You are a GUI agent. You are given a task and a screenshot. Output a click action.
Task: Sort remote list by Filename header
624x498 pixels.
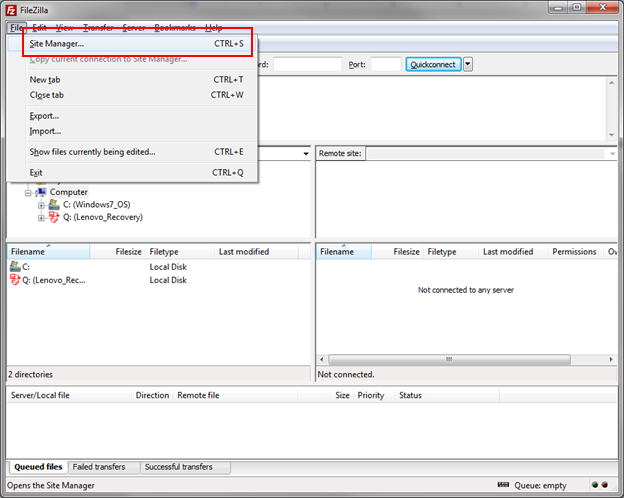click(x=344, y=252)
